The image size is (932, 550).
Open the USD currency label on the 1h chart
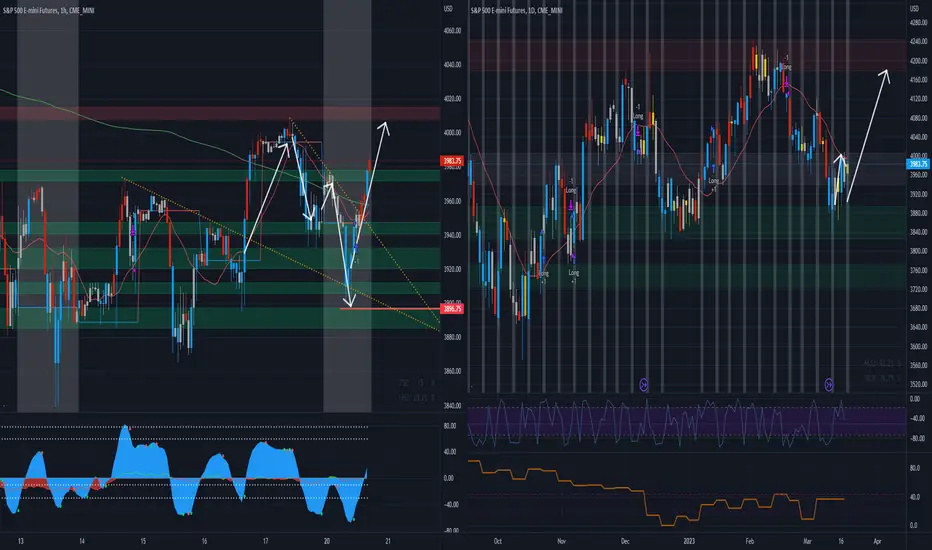pyautogui.click(x=448, y=9)
